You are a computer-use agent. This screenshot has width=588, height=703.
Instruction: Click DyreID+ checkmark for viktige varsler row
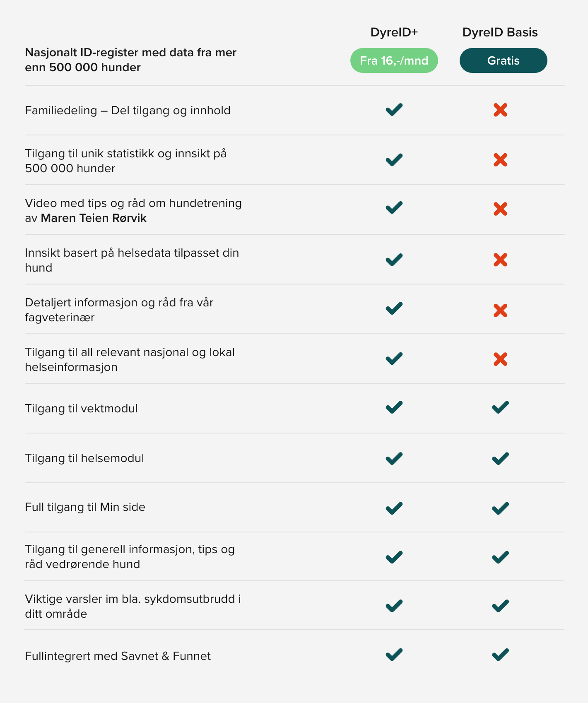394,606
